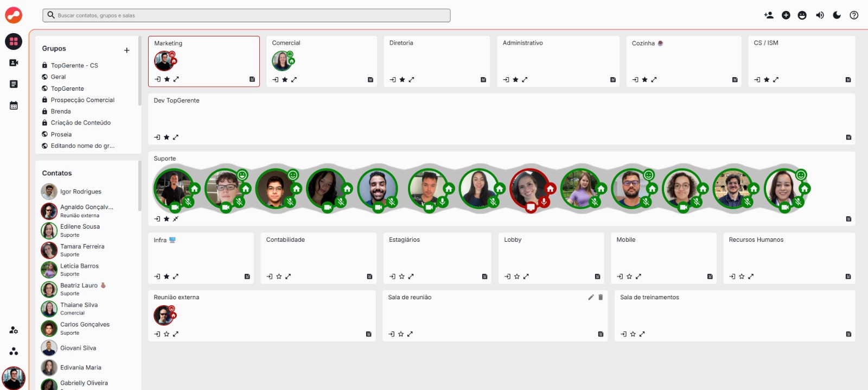Open the help question mark icon
The height and width of the screenshot is (390, 868).
(854, 15)
